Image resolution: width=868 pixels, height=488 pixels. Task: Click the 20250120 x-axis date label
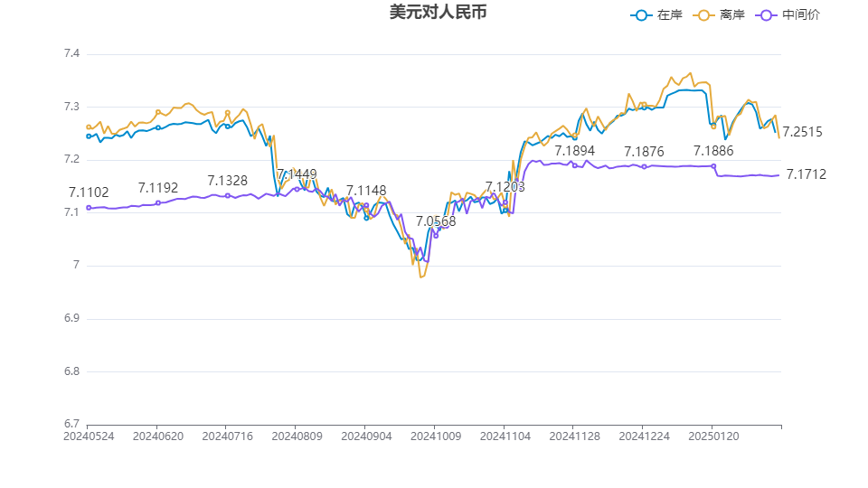pos(712,436)
